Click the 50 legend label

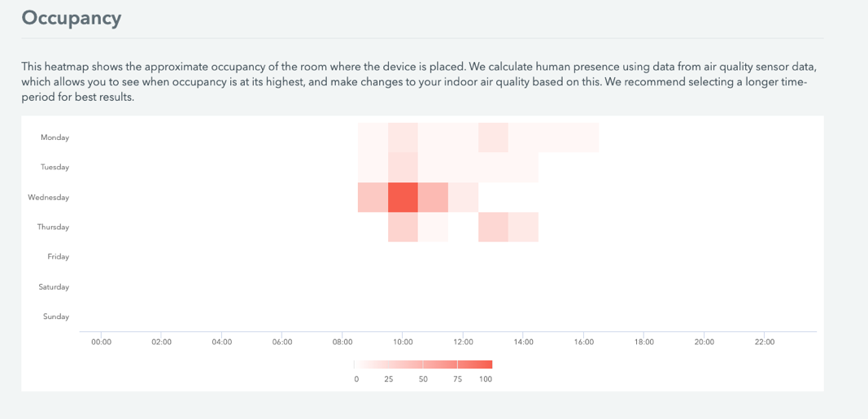[x=423, y=380]
